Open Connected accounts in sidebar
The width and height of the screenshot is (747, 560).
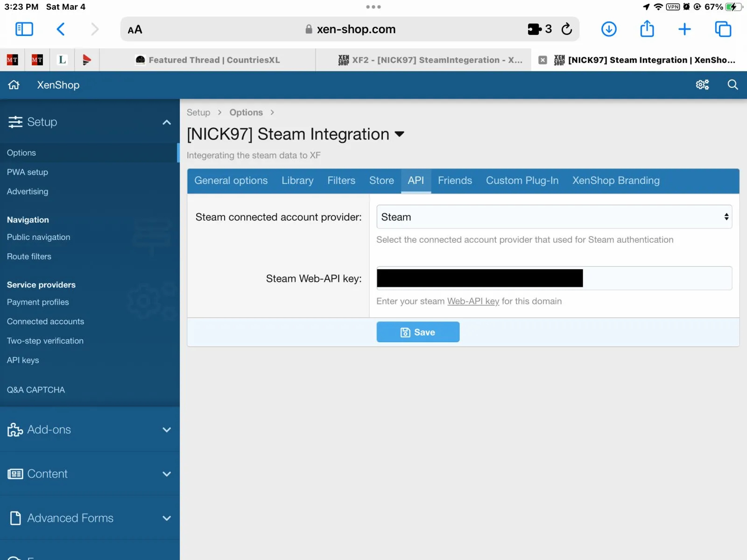pyautogui.click(x=45, y=322)
